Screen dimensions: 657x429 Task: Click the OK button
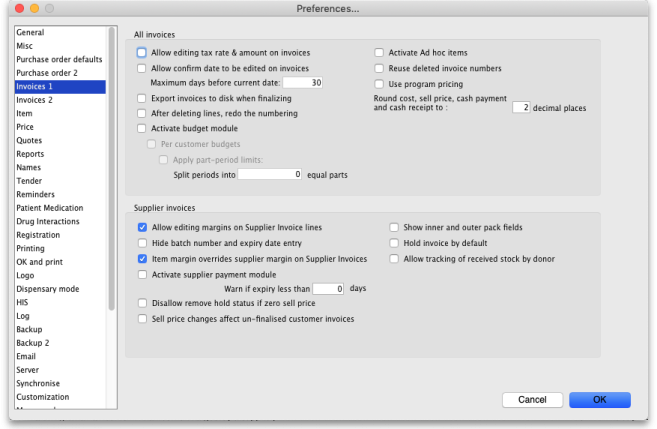[x=599, y=398]
